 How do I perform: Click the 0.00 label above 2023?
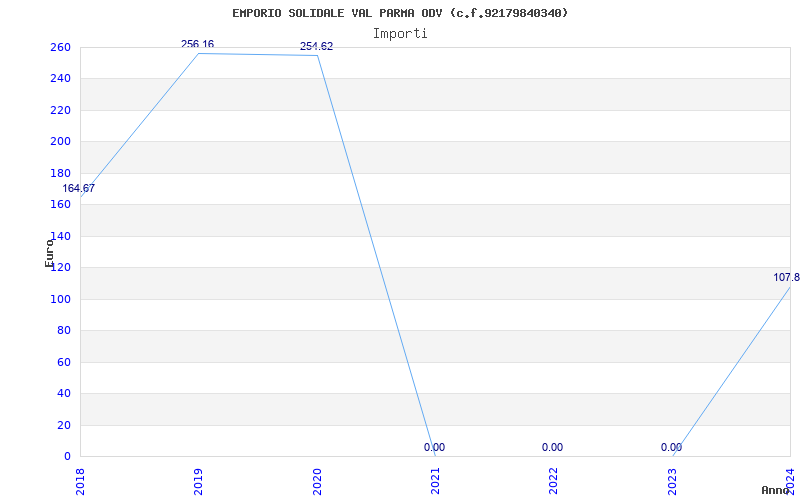[x=671, y=447]
